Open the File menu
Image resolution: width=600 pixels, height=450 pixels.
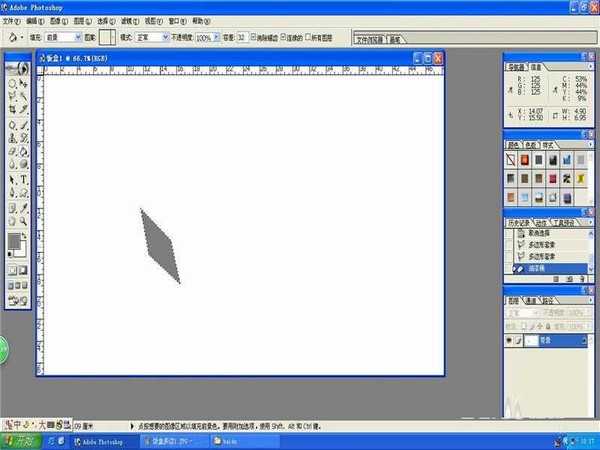tap(9, 20)
